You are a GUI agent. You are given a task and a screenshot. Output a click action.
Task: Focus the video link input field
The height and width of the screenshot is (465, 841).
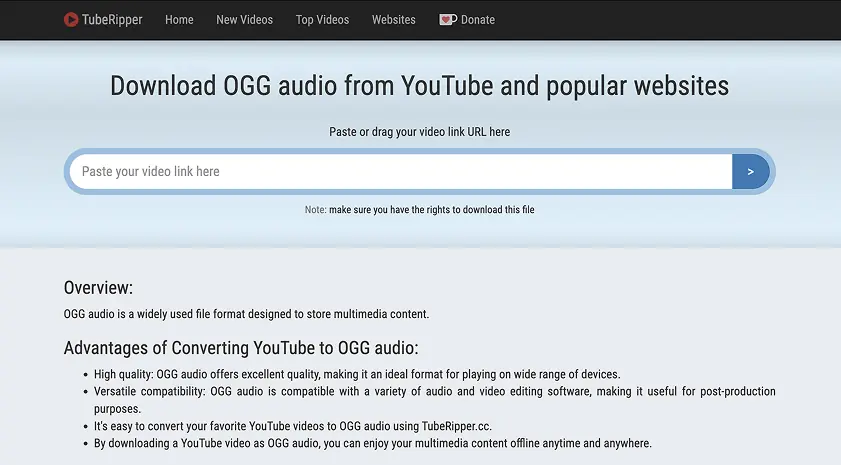point(400,171)
